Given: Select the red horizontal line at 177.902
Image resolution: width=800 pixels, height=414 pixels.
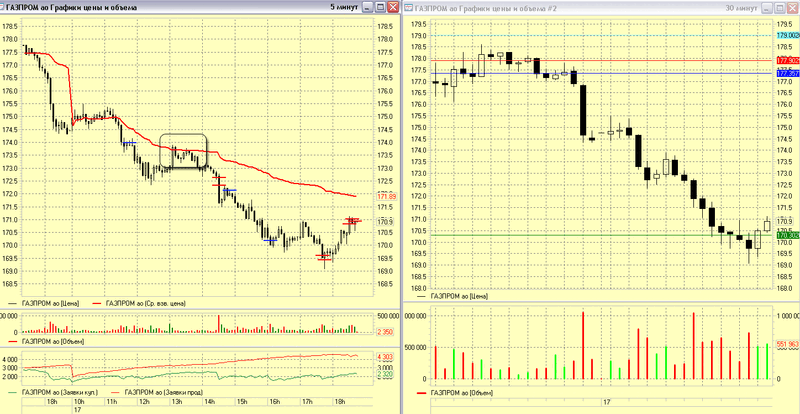Looking at the screenshot, I should click(x=602, y=60).
